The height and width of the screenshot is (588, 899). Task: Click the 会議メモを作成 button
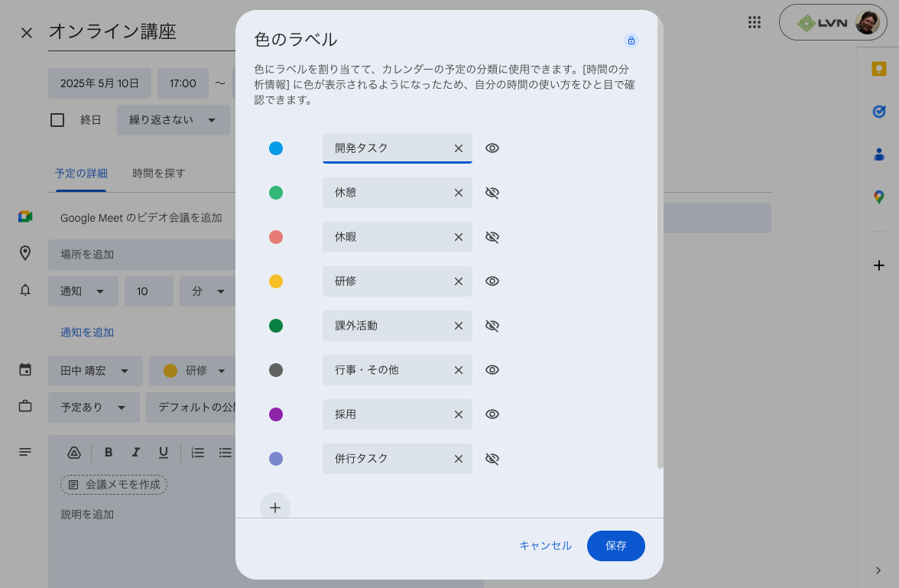point(113,484)
